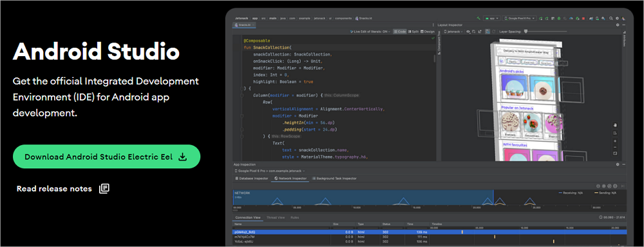Switch editor to Code view
The height and width of the screenshot is (247, 644).
coord(400,32)
